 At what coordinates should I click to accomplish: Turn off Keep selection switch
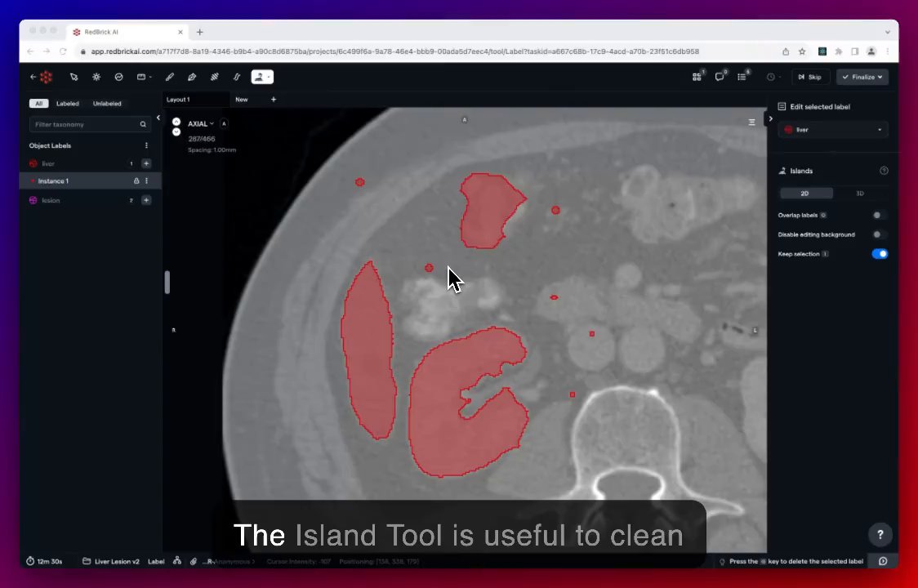pyautogui.click(x=880, y=254)
